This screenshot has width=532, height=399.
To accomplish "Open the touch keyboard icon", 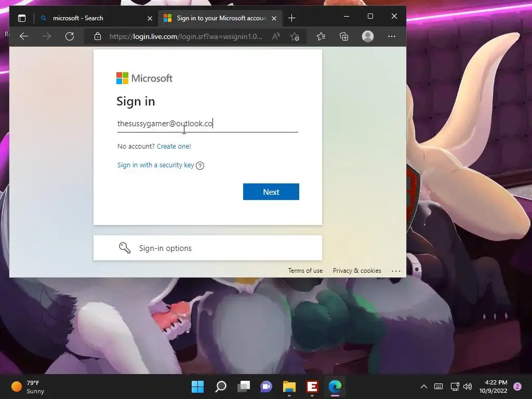I will click(438, 387).
